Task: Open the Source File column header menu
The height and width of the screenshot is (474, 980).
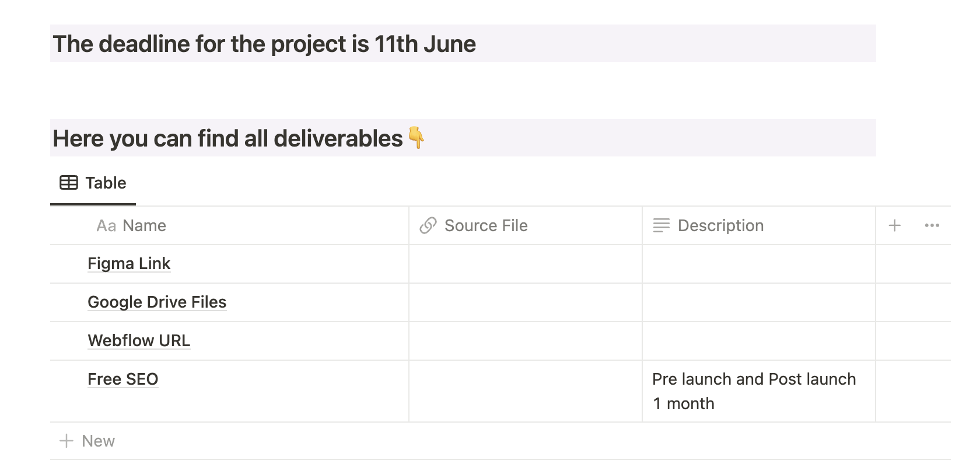Action: pyautogui.click(x=486, y=226)
